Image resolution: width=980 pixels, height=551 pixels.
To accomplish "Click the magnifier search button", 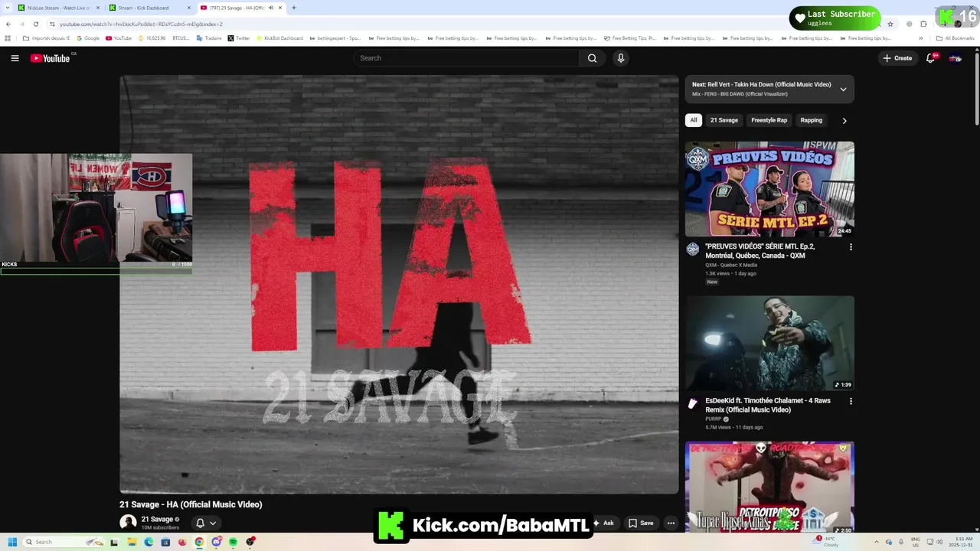I will (x=592, y=58).
